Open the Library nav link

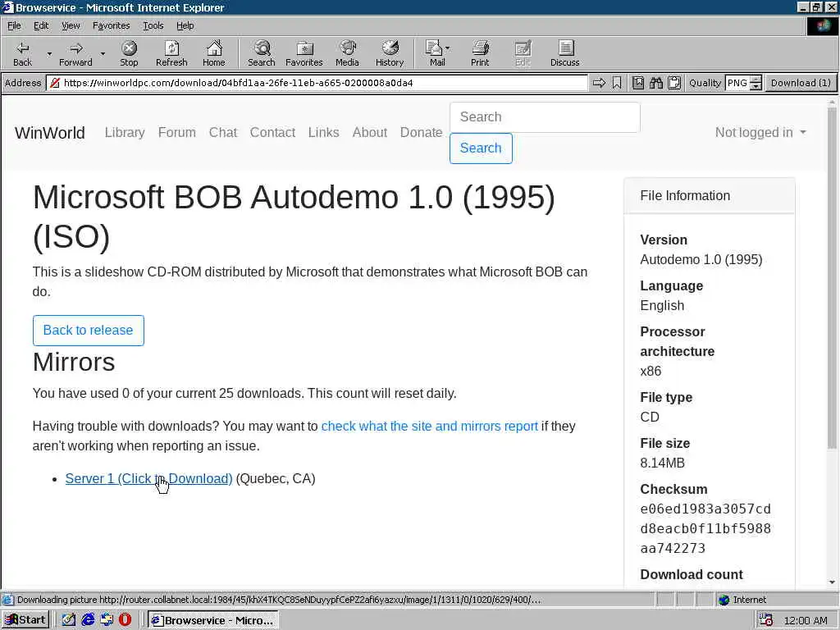(125, 133)
